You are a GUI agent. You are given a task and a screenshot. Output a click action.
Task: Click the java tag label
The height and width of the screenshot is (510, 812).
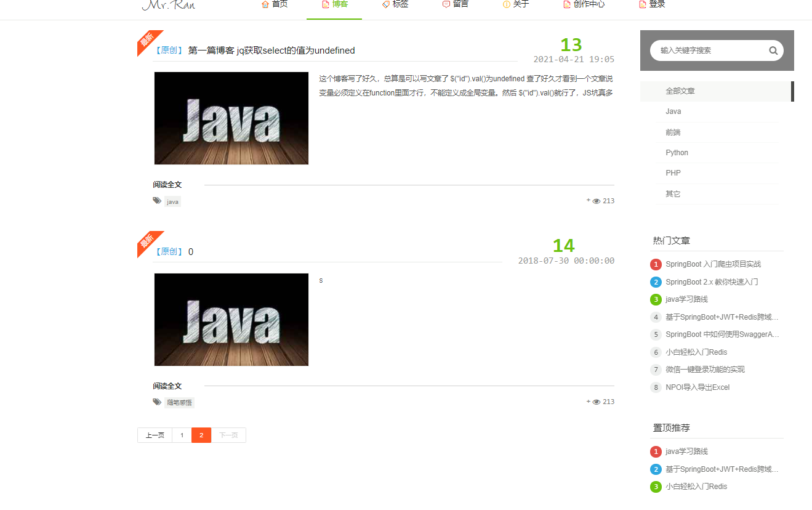pyautogui.click(x=173, y=201)
